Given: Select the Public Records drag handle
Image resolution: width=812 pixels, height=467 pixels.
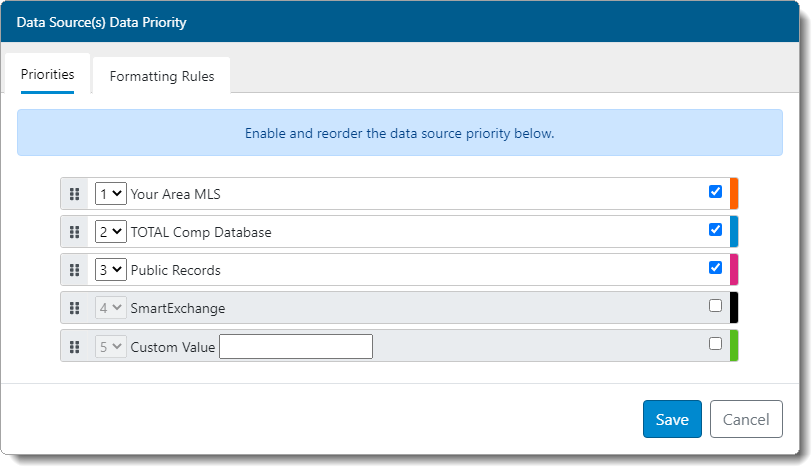Looking at the screenshot, I should click(75, 270).
